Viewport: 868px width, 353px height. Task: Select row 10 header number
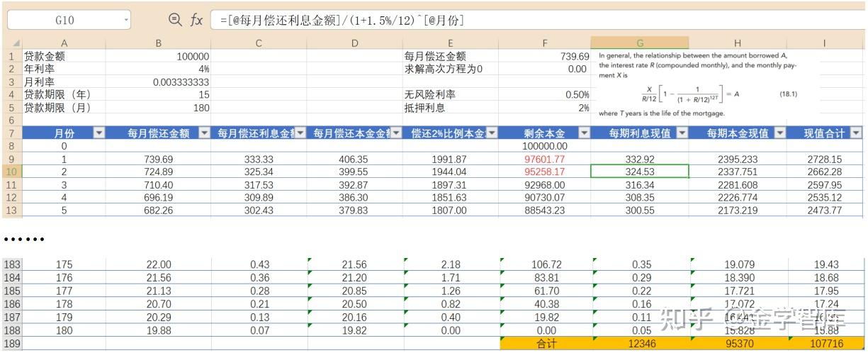point(12,172)
